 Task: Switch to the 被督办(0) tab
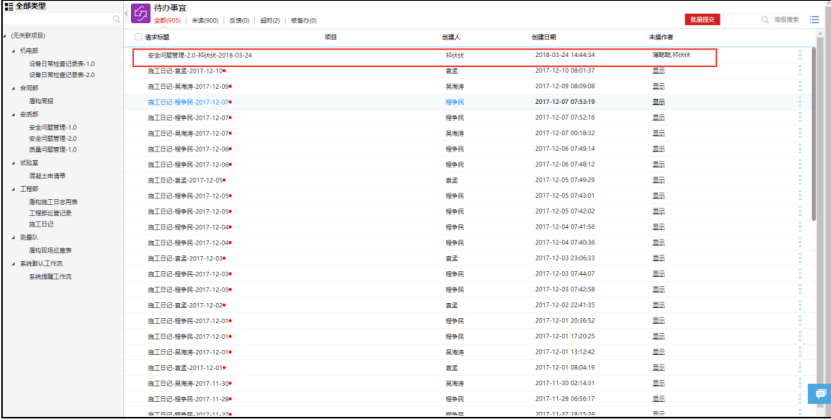pyautogui.click(x=304, y=21)
